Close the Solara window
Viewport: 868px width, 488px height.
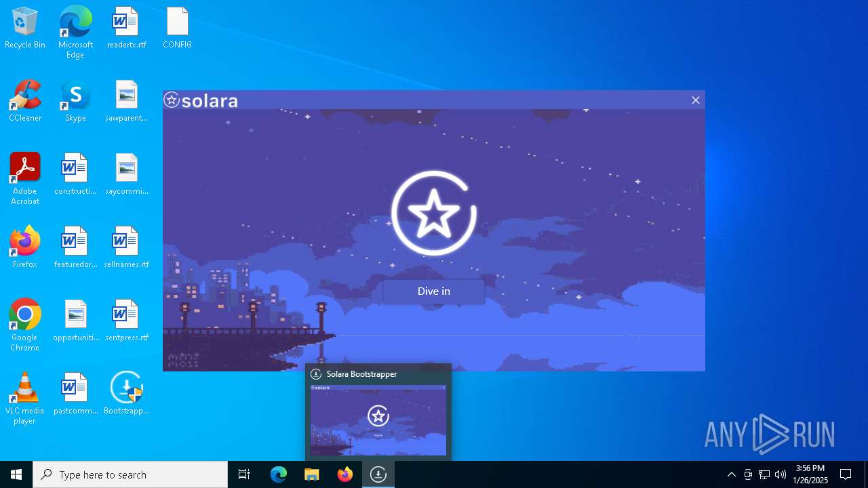(695, 100)
